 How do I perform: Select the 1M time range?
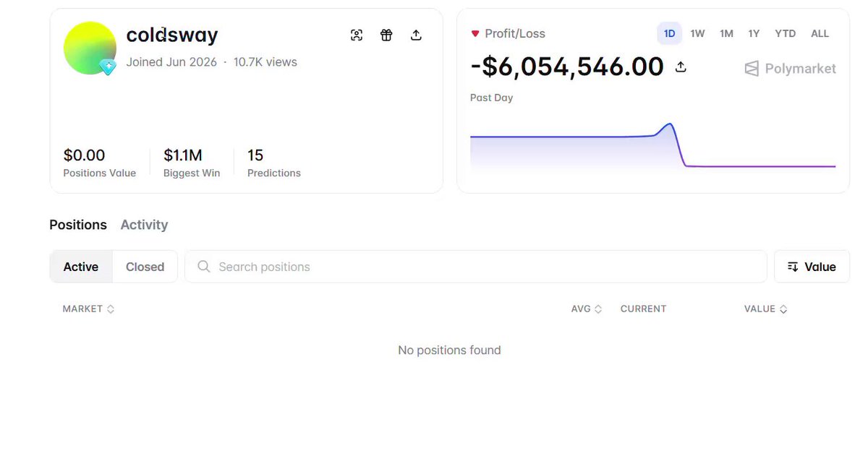[726, 33]
